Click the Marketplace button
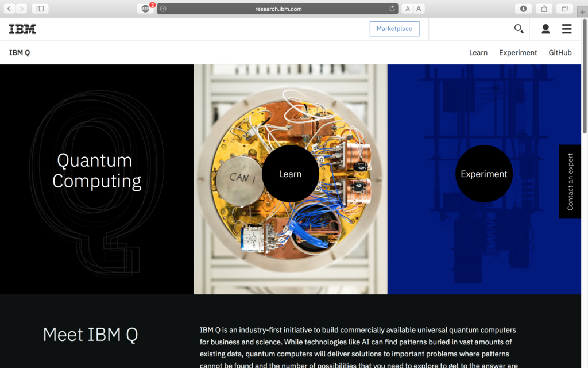The height and width of the screenshot is (368, 588). tap(394, 29)
